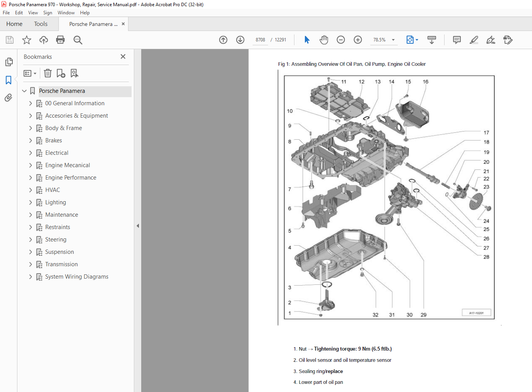This screenshot has width=532, height=392.
Task: Open bookmarks options dropdown menu
Action: pyautogui.click(x=30, y=73)
